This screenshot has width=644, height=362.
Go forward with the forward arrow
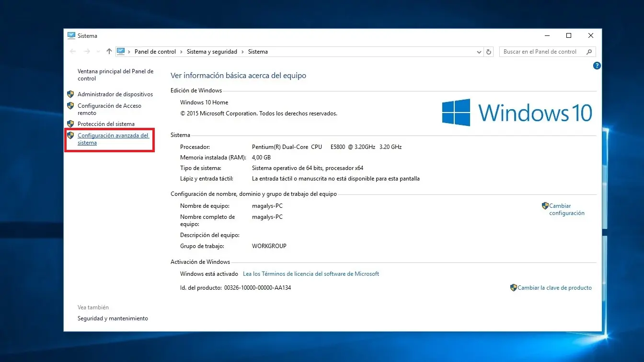coord(87,52)
